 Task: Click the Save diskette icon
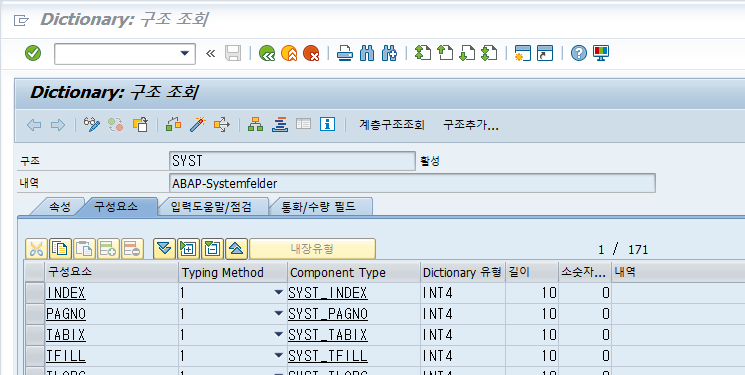pos(233,53)
